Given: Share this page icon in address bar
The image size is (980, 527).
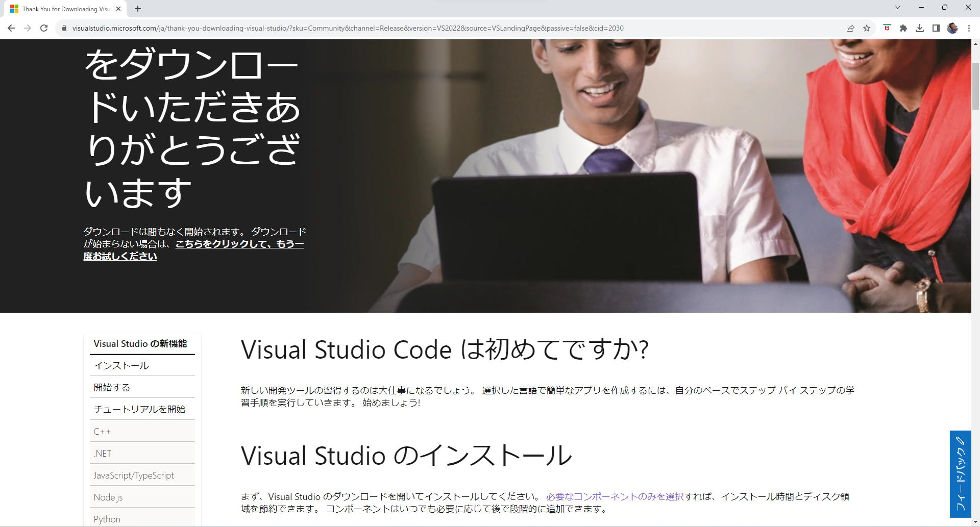Looking at the screenshot, I should click(x=850, y=28).
